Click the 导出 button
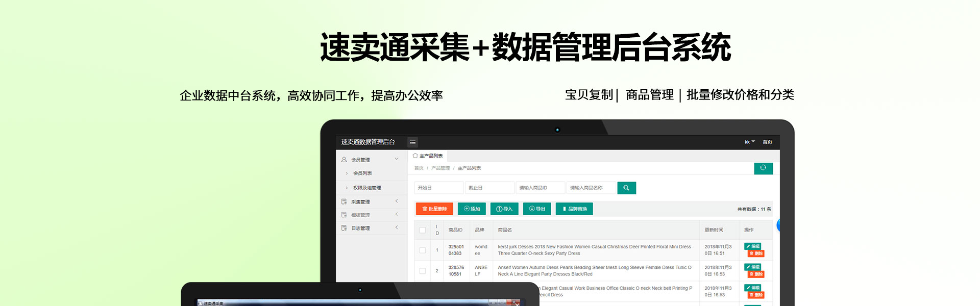The image size is (980, 306). (x=537, y=209)
